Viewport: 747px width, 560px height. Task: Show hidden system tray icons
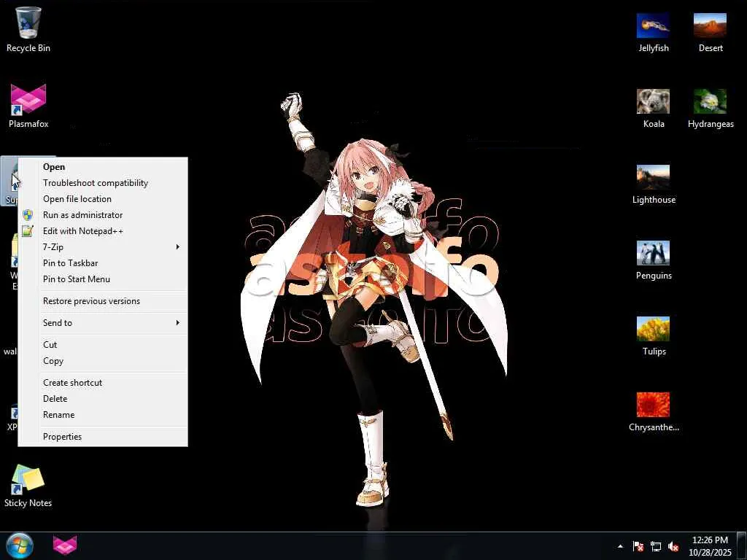pos(620,546)
